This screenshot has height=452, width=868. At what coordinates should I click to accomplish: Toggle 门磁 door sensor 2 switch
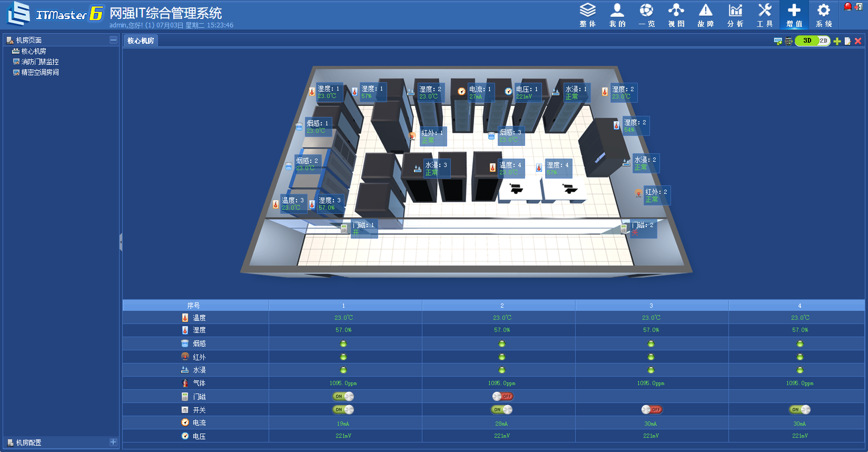[x=502, y=396]
